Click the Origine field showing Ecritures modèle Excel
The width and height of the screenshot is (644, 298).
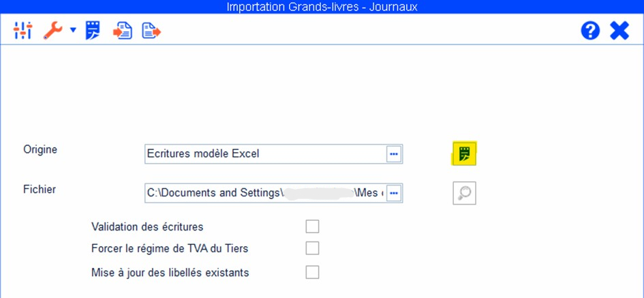[265, 154]
